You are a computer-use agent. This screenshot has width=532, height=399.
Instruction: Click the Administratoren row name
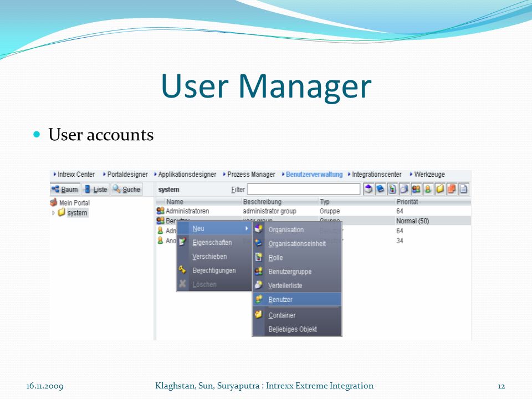coord(187,211)
